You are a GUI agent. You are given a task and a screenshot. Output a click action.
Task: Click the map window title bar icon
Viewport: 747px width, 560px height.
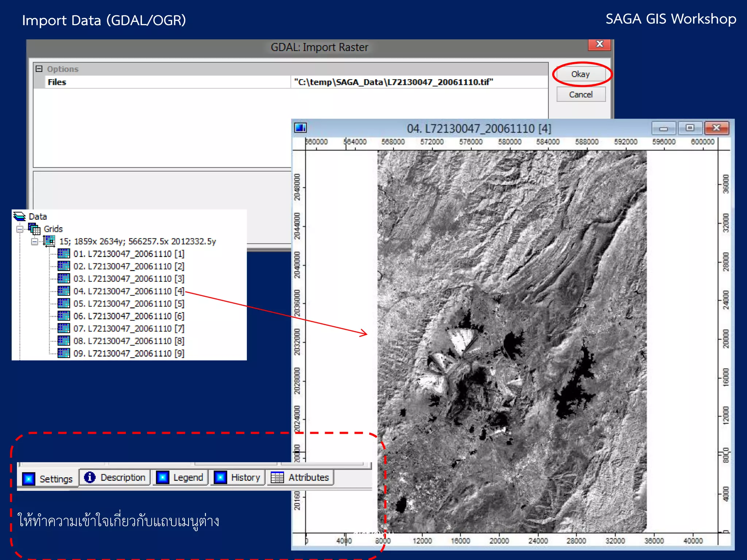301,128
